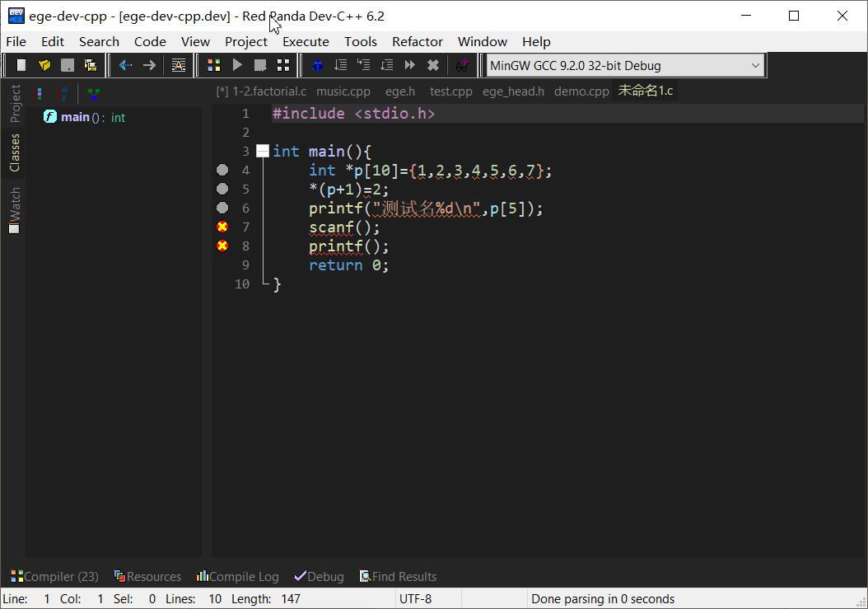Save the current file via toolbar
Screen dimensions: 868x609
[68, 65]
